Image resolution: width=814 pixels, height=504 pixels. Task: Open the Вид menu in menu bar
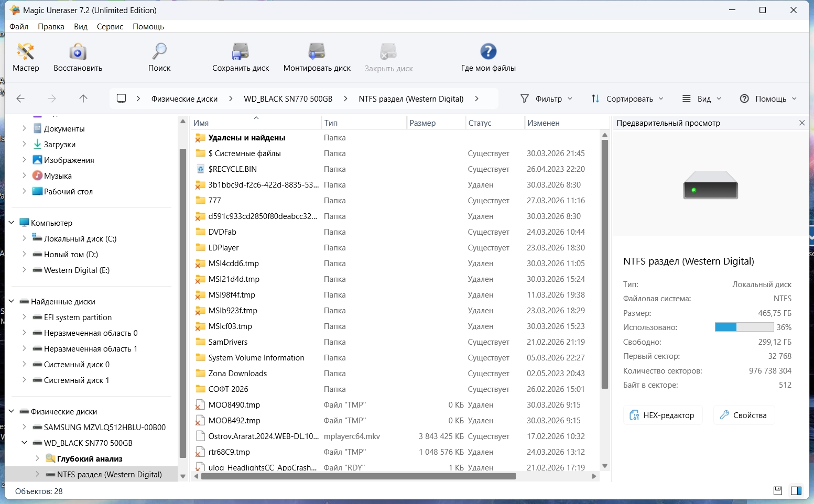[x=81, y=26]
